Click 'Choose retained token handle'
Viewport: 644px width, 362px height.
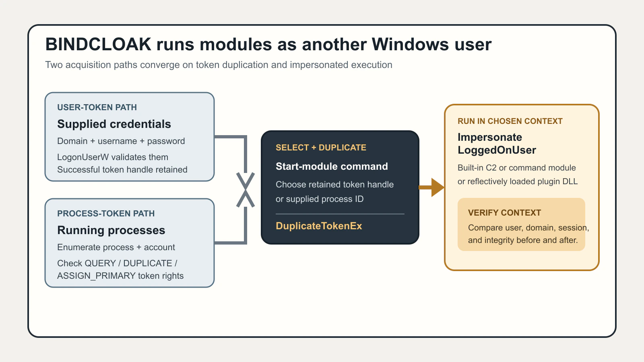334,185
